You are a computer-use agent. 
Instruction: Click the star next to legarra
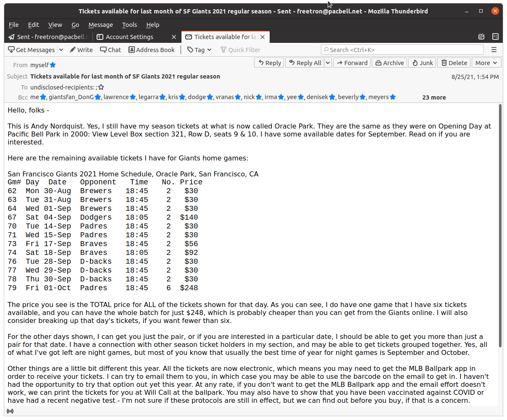tap(163, 97)
